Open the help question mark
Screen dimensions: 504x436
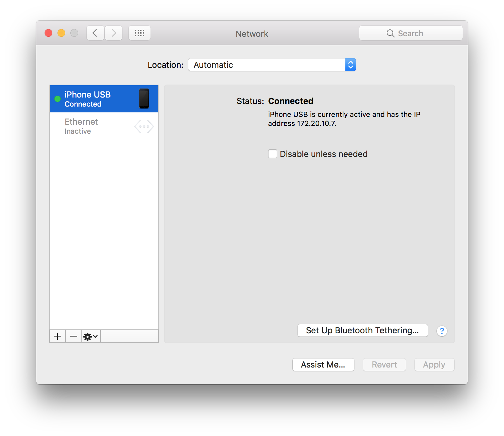tap(442, 331)
